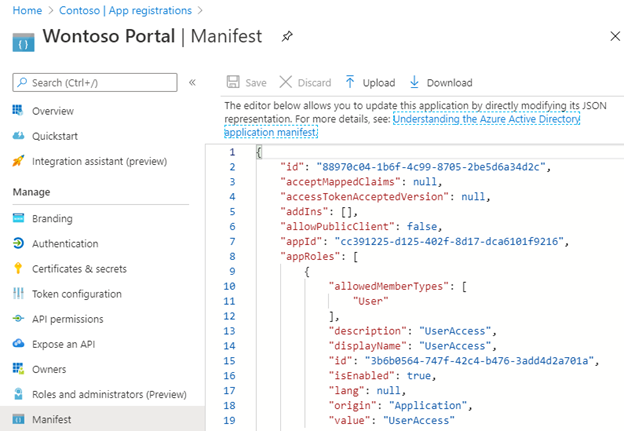The height and width of the screenshot is (431, 624).
Task: Click "accessTokenAcceptedVersion" key
Action: pyautogui.click(x=364, y=197)
